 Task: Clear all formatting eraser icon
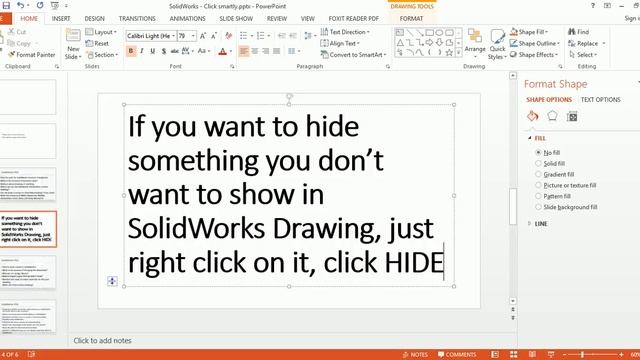(228, 36)
